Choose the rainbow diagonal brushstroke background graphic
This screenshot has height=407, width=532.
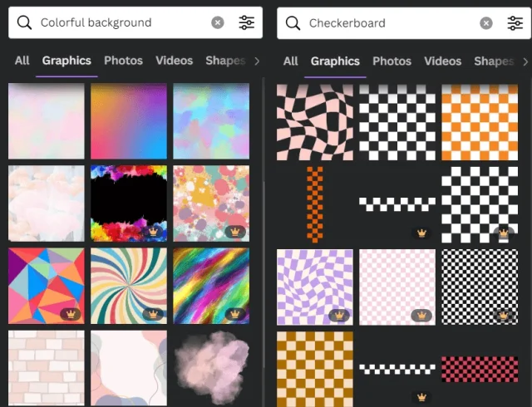click(211, 286)
